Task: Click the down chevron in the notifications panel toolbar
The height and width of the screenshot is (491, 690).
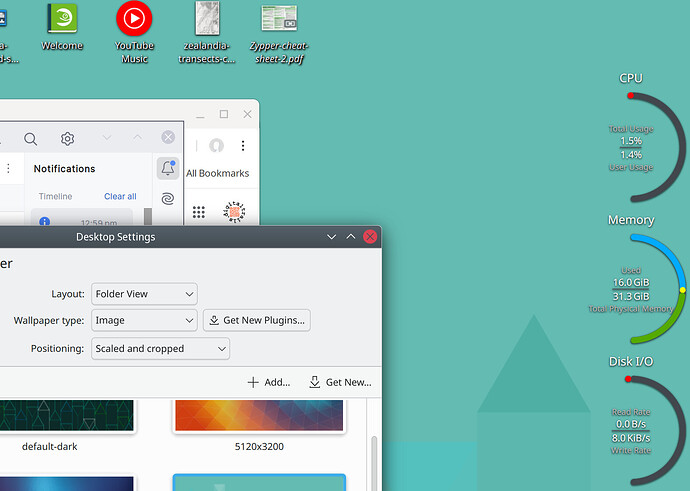Action: click(x=107, y=138)
